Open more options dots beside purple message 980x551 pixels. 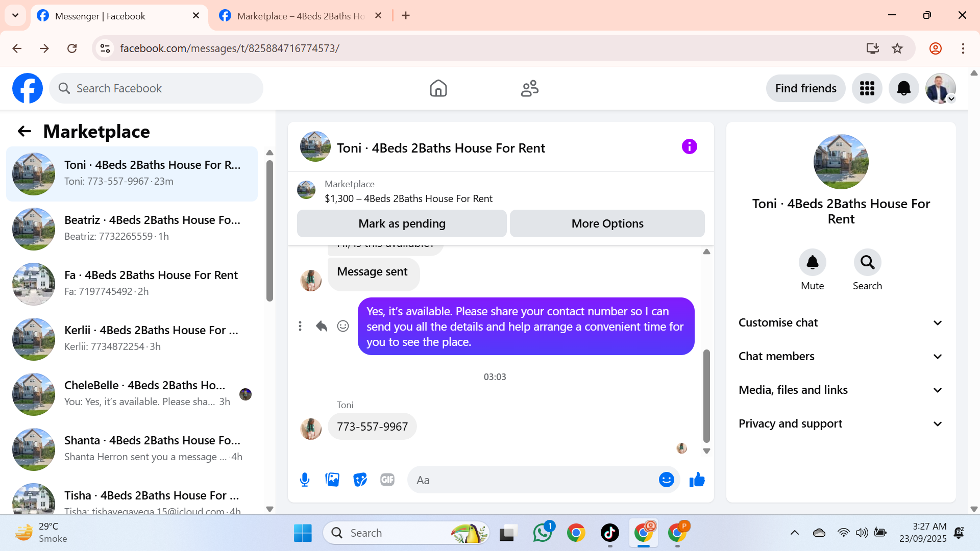click(x=300, y=326)
